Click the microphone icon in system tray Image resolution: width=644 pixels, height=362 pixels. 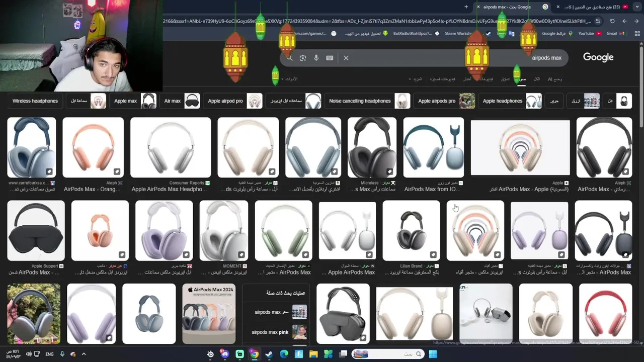pyautogui.click(x=62, y=354)
